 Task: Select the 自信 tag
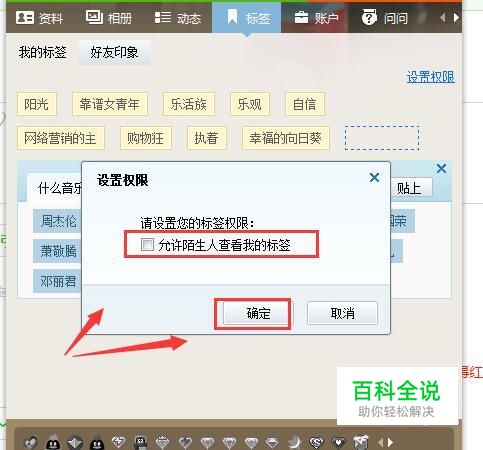(305, 104)
